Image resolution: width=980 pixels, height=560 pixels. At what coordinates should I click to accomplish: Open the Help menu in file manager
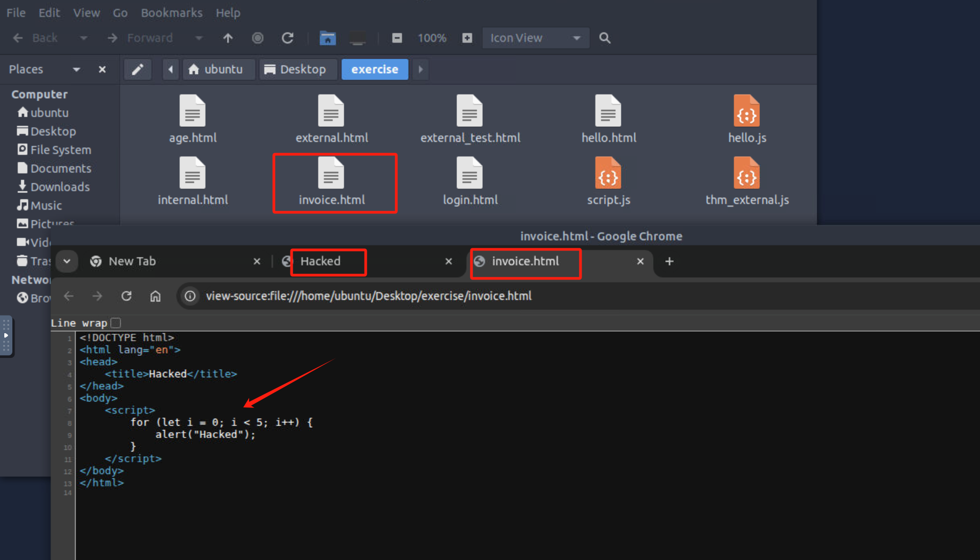(x=228, y=12)
